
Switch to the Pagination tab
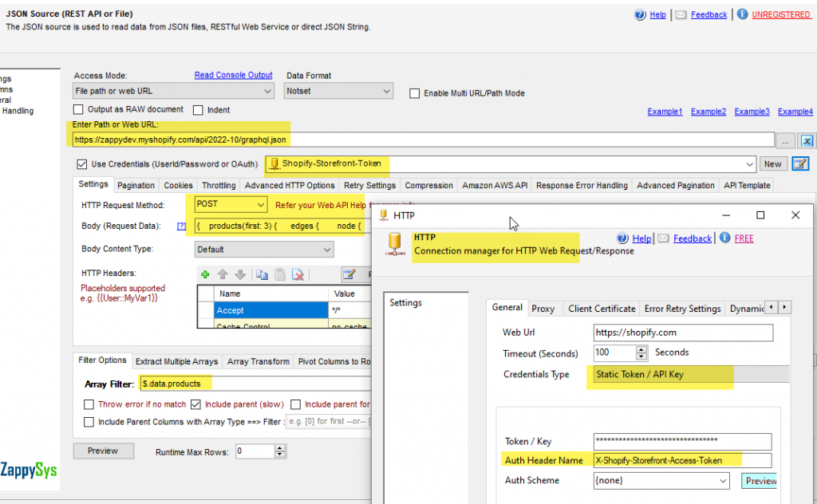(136, 185)
